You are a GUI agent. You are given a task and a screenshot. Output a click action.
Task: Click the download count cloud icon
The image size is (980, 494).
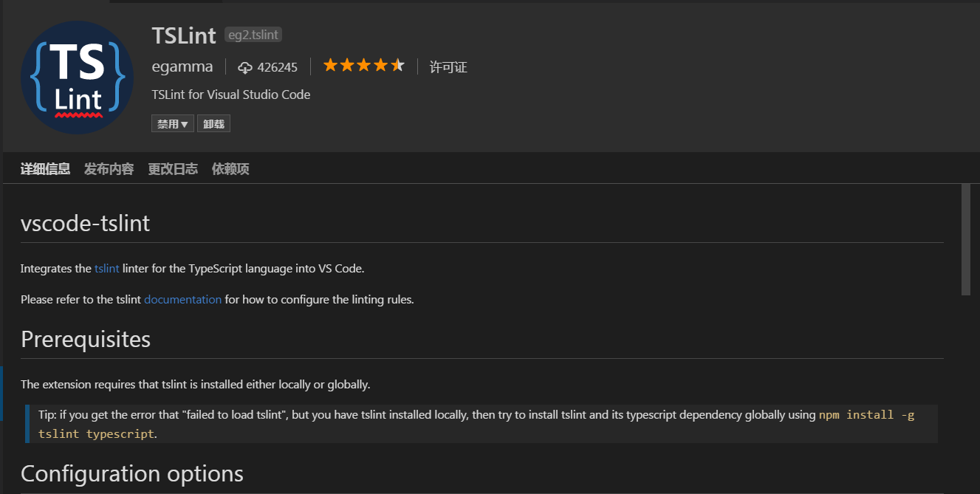point(245,68)
